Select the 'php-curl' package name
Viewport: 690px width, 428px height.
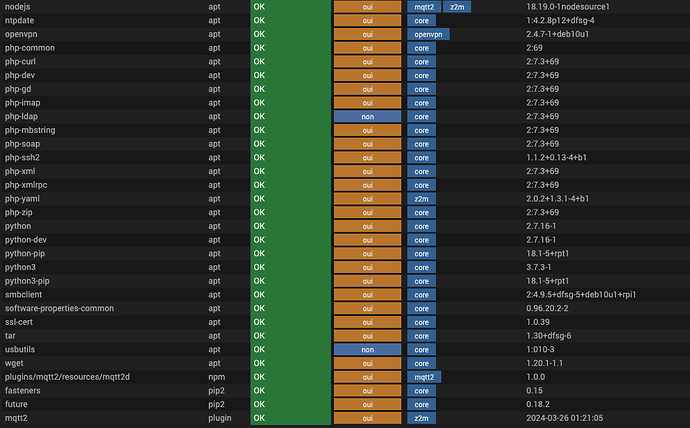20,62
